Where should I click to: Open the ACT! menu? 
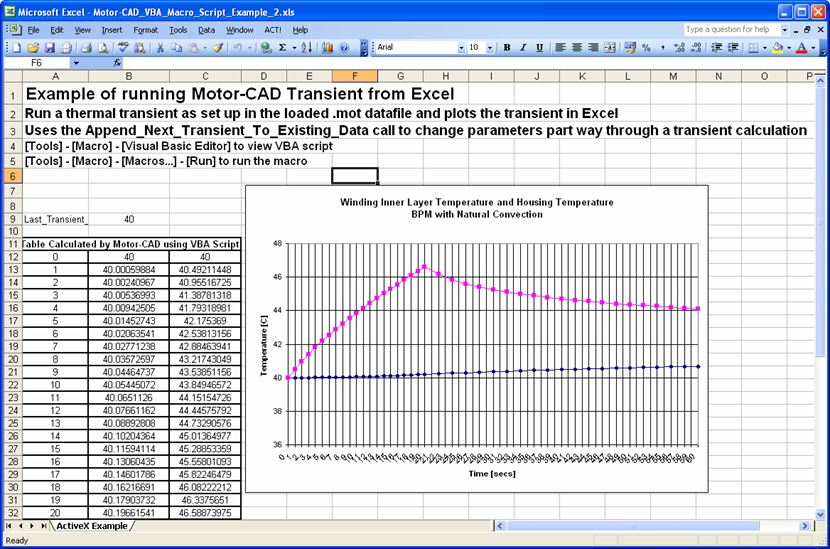[x=273, y=30]
